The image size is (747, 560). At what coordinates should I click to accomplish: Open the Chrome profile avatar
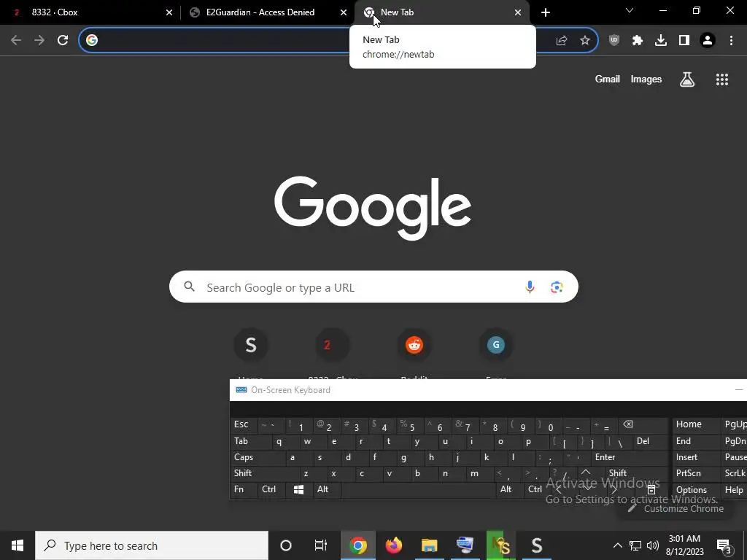coord(708,41)
